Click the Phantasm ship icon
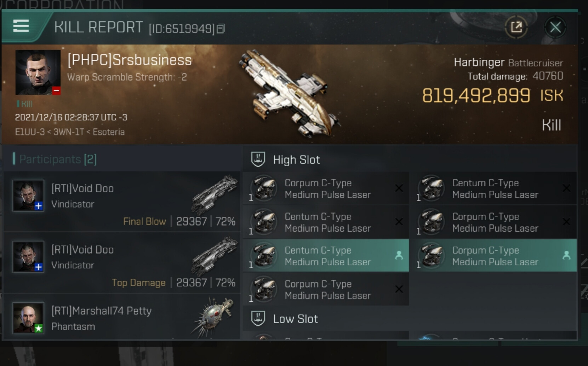 coord(213,316)
